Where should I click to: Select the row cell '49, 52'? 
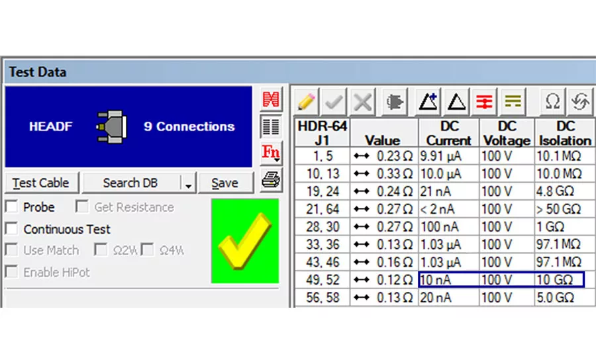323,280
